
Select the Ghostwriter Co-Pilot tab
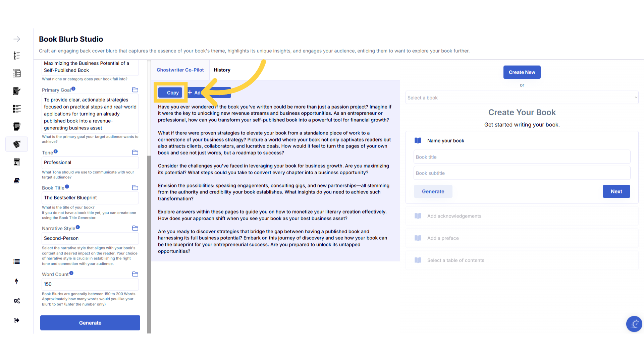(180, 70)
